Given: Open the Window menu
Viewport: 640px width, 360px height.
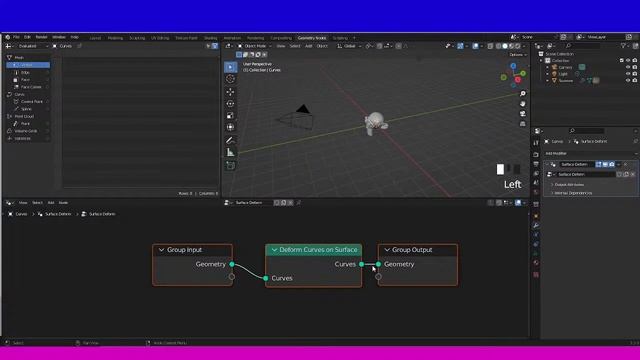Looking at the screenshot, I should [x=59, y=37].
